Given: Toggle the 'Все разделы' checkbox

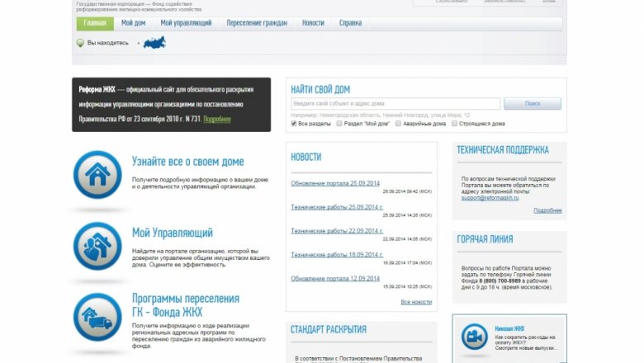Looking at the screenshot, I should (x=294, y=124).
